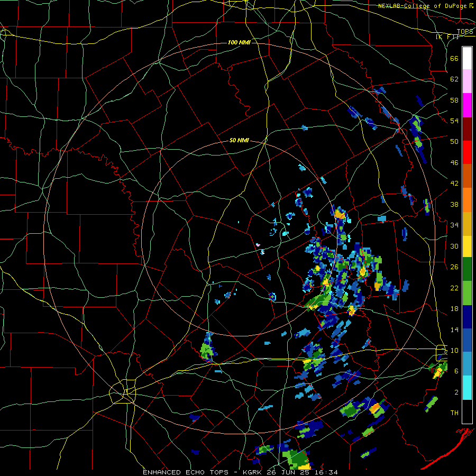The width and height of the screenshot is (476, 476).
Task: Click the legend value 22
Action: [x=454, y=288]
